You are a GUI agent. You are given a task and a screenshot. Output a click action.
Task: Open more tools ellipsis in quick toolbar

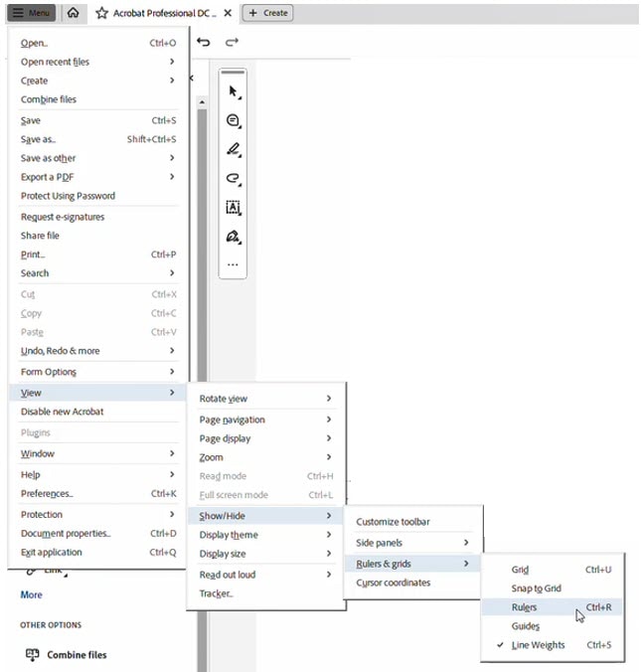(x=233, y=264)
